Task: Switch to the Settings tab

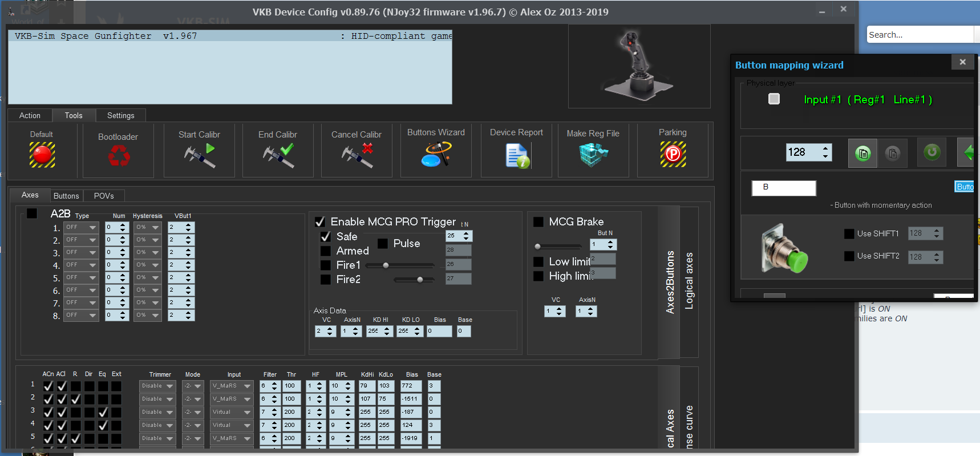Action: (121, 115)
